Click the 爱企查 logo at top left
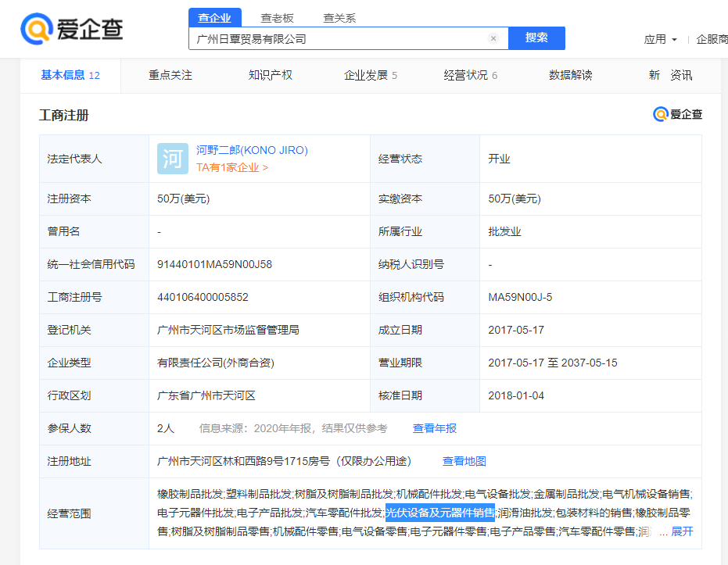 pos(71,29)
